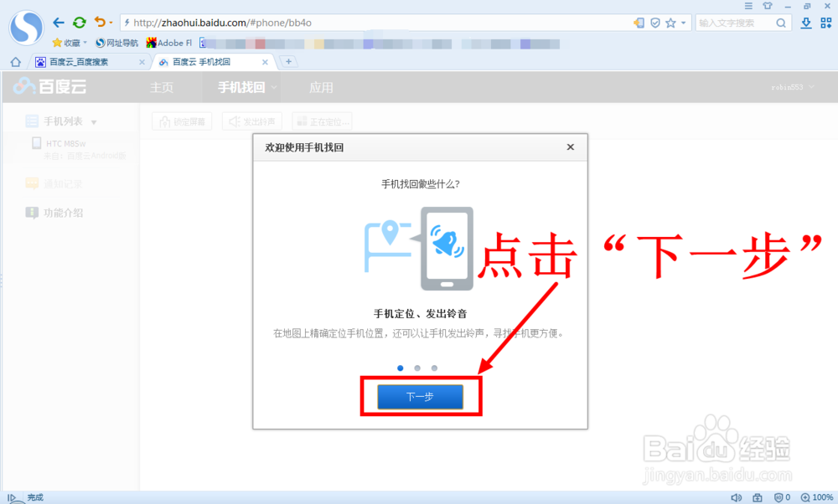Open the browser skin t-shirt icon
The height and width of the screenshot is (504, 838).
768,5
